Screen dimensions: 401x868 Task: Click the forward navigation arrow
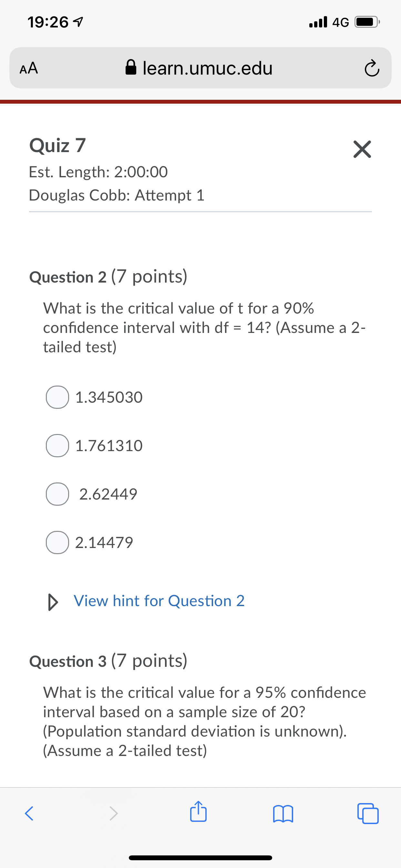113,813
